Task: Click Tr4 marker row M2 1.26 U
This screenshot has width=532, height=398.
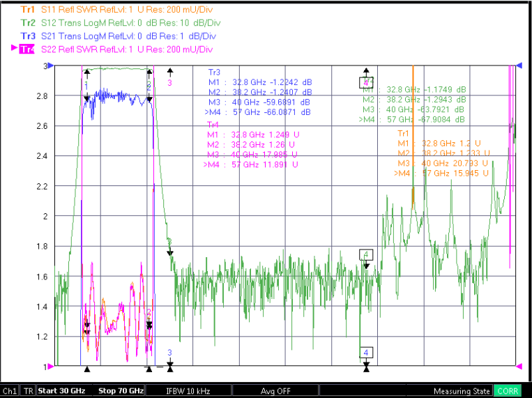Action: (251, 144)
